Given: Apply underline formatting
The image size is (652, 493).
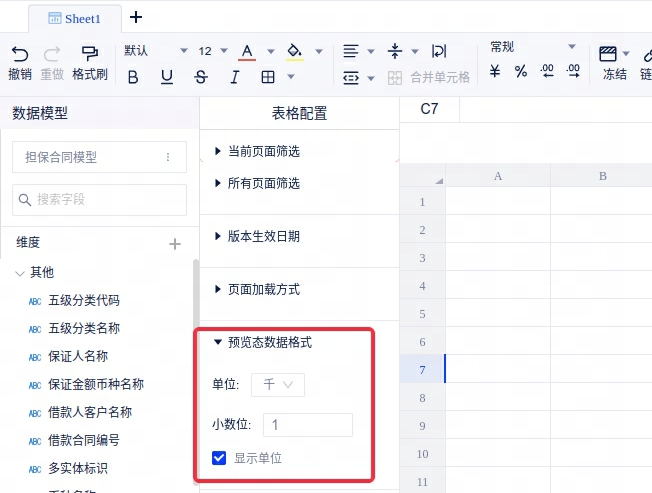Looking at the screenshot, I should (x=167, y=77).
